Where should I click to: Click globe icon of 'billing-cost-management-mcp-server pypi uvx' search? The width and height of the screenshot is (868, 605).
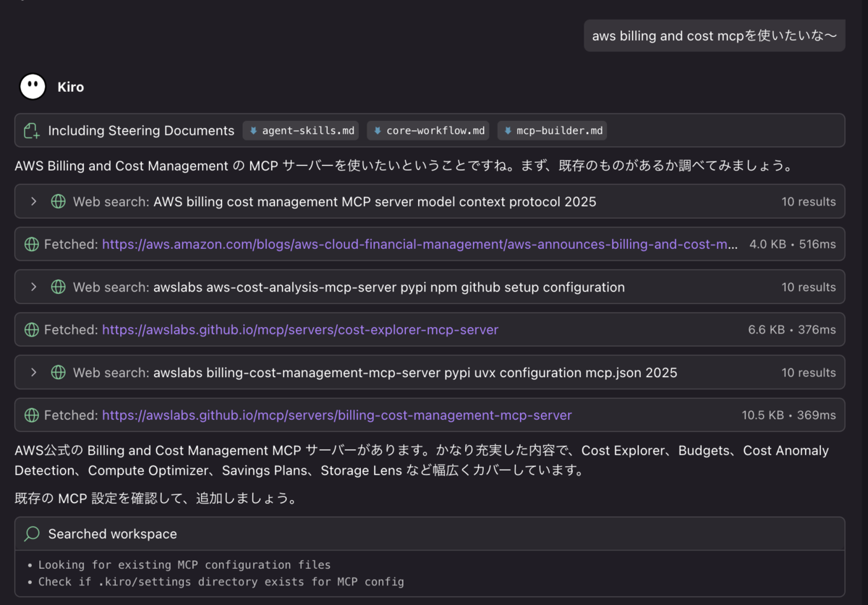59,373
